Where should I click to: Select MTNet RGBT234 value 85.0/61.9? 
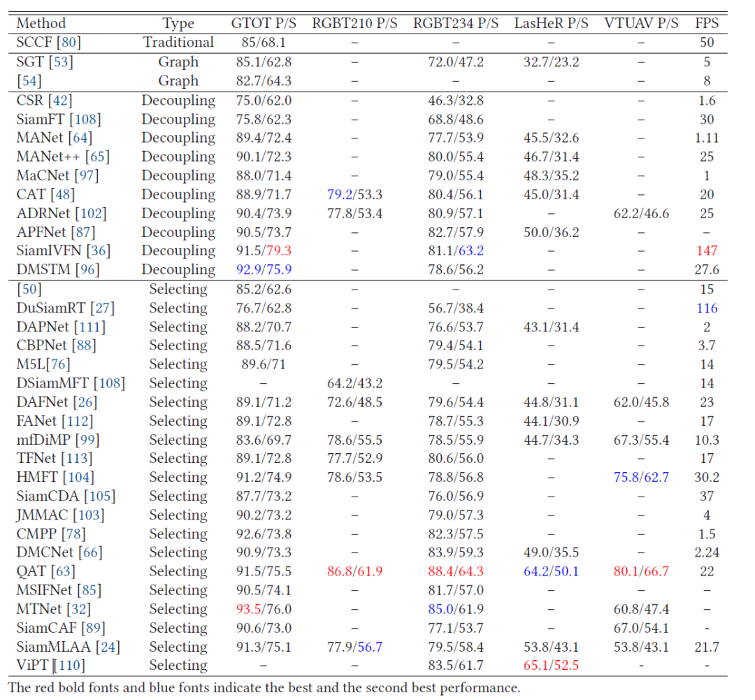(456, 609)
